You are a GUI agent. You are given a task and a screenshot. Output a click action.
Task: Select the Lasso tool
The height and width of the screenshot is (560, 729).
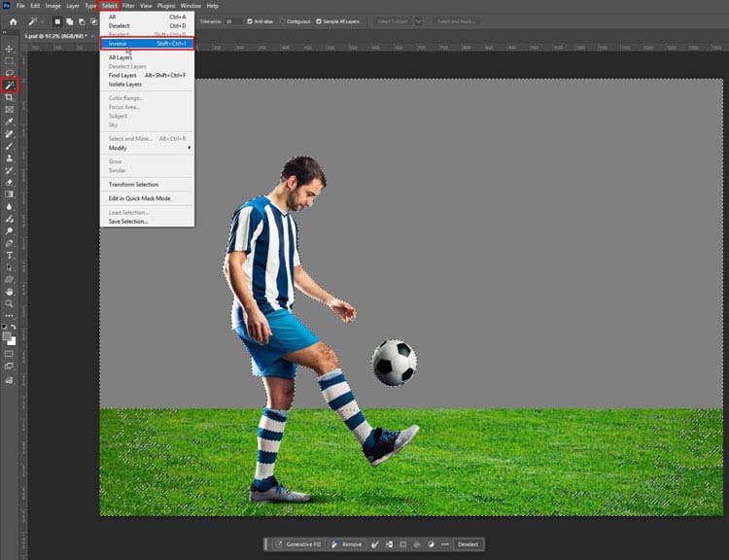pos(10,73)
